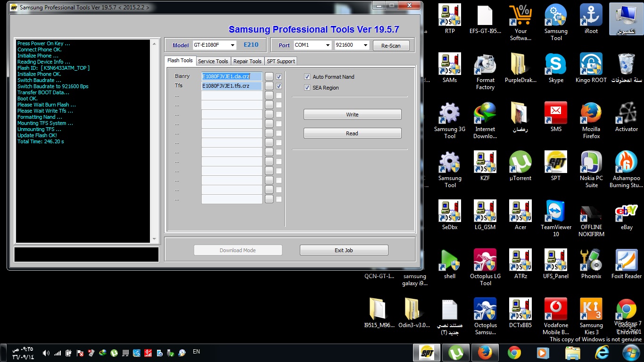This screenshot has width=644, height=362.
Task: Select the ATRz desktop icon
Action: point(520,264)
